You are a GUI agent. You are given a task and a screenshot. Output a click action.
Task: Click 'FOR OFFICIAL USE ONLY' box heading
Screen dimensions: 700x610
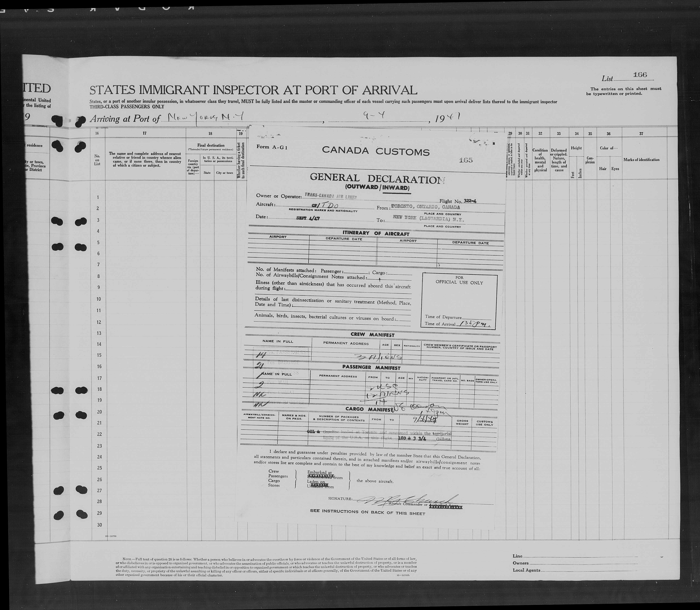[459, 280]
